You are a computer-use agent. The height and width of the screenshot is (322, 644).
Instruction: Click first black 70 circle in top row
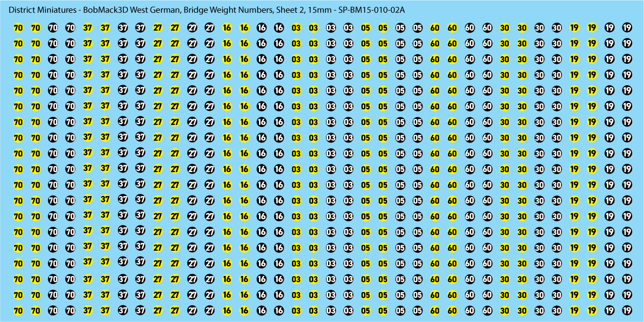(x=53, y=27)
